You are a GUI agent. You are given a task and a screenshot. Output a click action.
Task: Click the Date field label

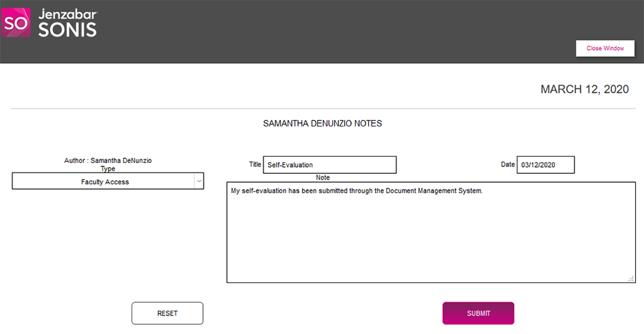point(508,165)
